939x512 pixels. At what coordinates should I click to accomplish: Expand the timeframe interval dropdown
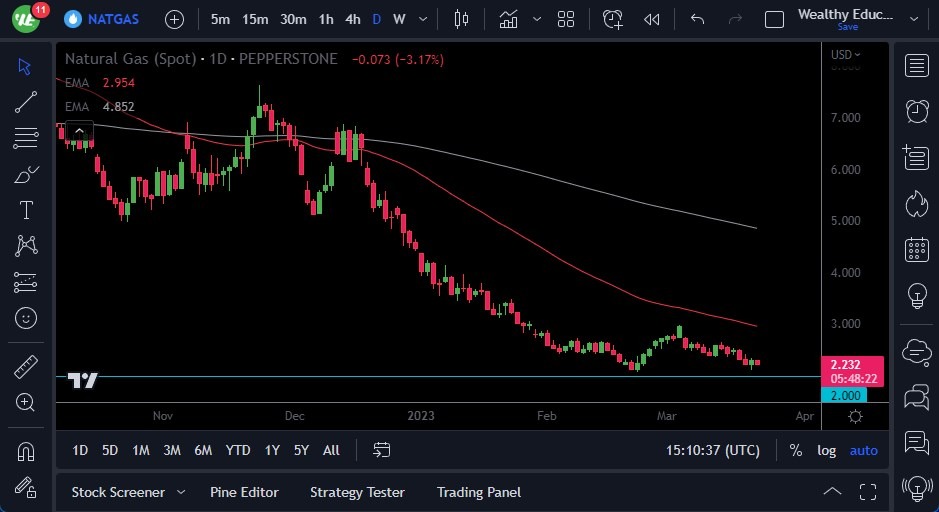(423, 19)
